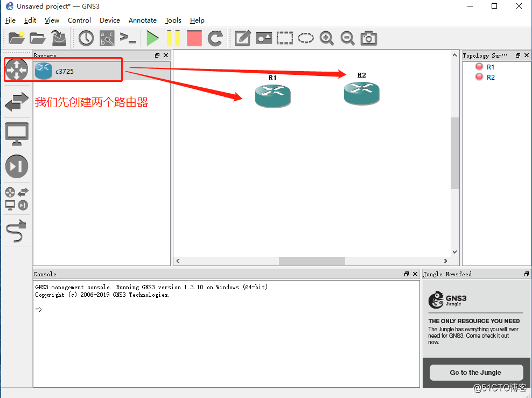
Task: Close the Console panel
Action: coord(415,274)
